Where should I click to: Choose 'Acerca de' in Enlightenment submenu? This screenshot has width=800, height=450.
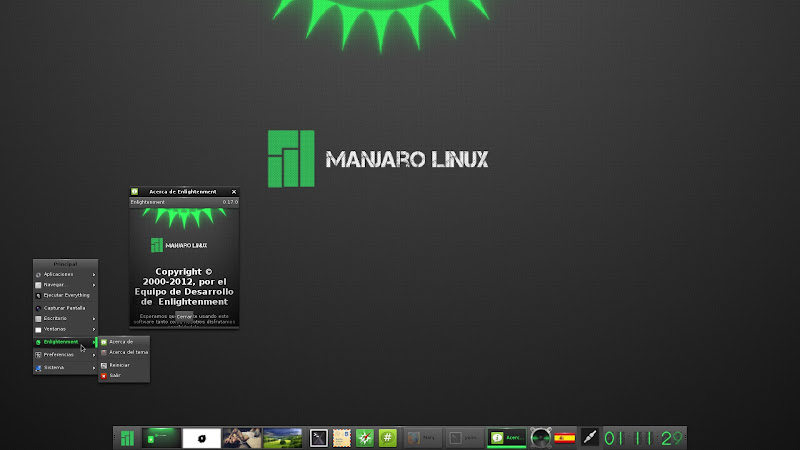(124, 342)
